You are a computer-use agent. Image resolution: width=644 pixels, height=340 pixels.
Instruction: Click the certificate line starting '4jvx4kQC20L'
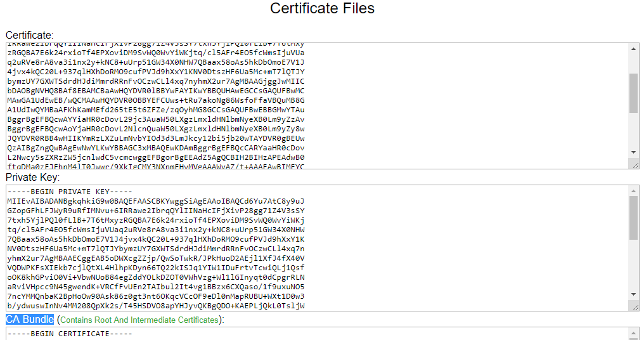pos(156,72)
